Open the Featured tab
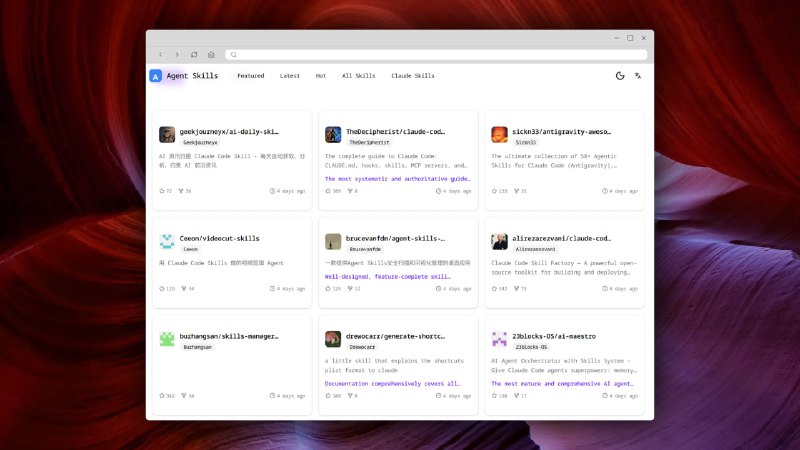The height and width of the screenshot is (450, 800). pos(251,76)
